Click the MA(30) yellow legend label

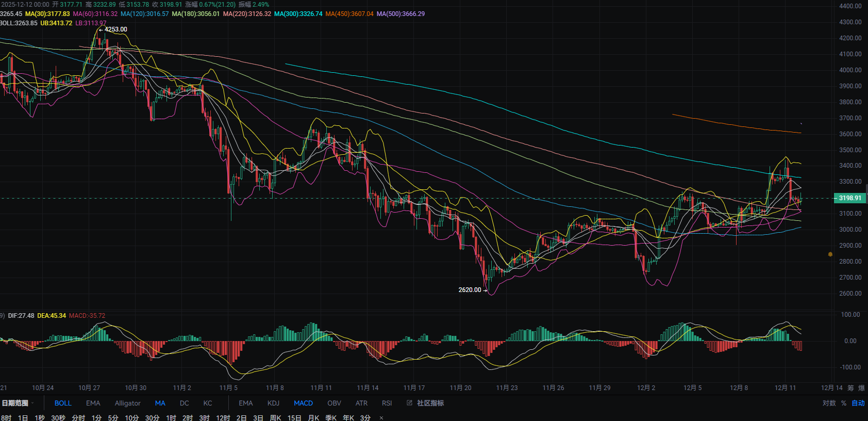[47, 14]
